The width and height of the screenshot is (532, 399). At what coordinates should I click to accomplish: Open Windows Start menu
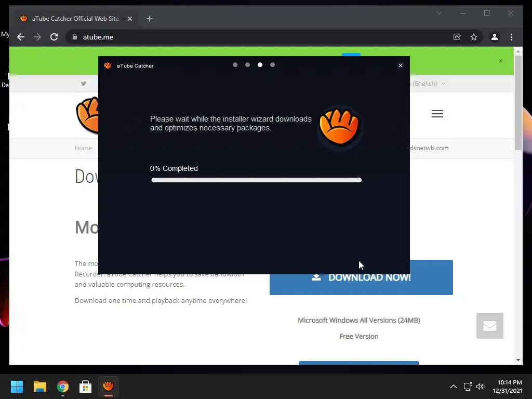[17, 387]
